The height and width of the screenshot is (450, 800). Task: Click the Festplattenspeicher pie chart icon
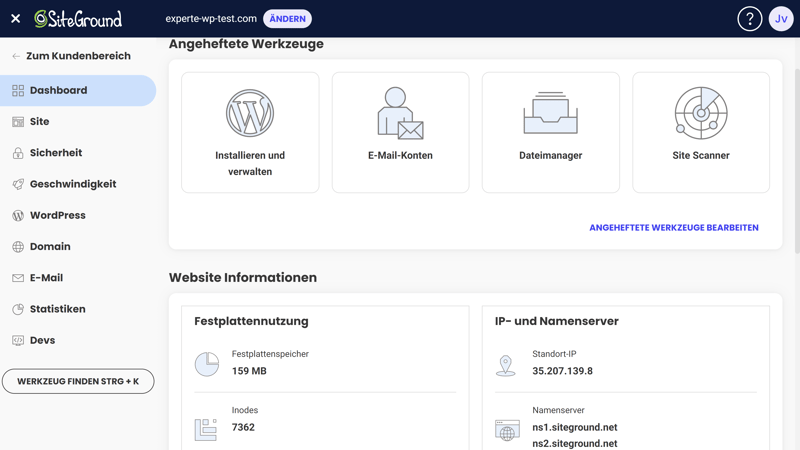coord(207,364)
